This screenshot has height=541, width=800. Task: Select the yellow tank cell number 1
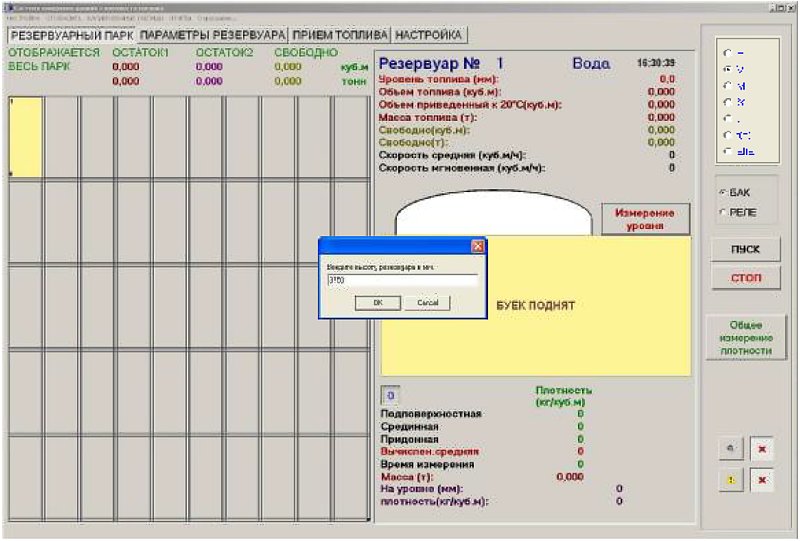[x=26, y=137]
